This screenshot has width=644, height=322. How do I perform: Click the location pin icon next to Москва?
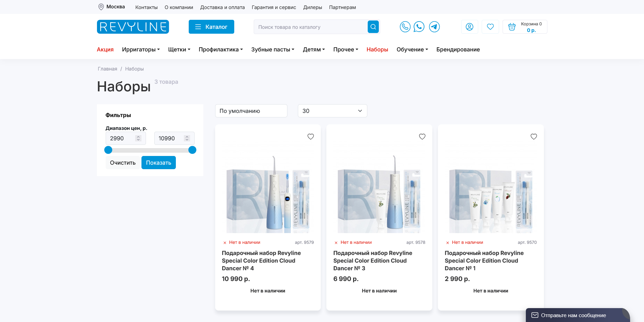click(101, 7)
